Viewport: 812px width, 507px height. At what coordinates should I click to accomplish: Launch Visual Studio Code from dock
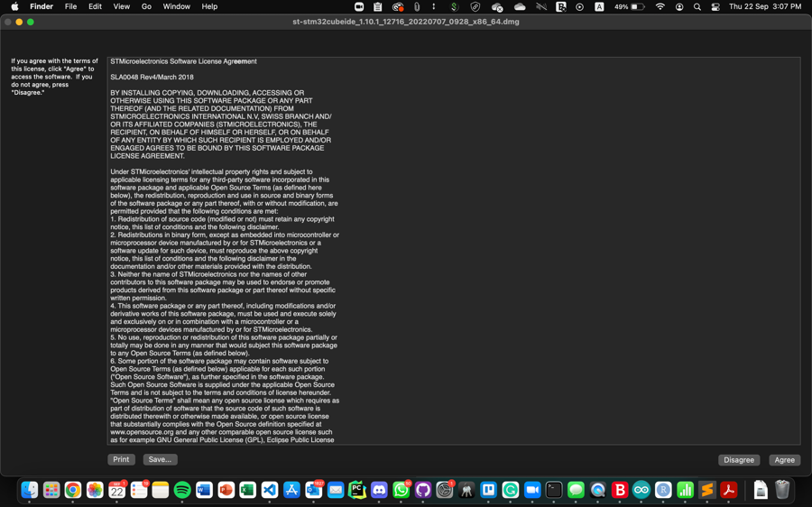click(x=270, y=490)
